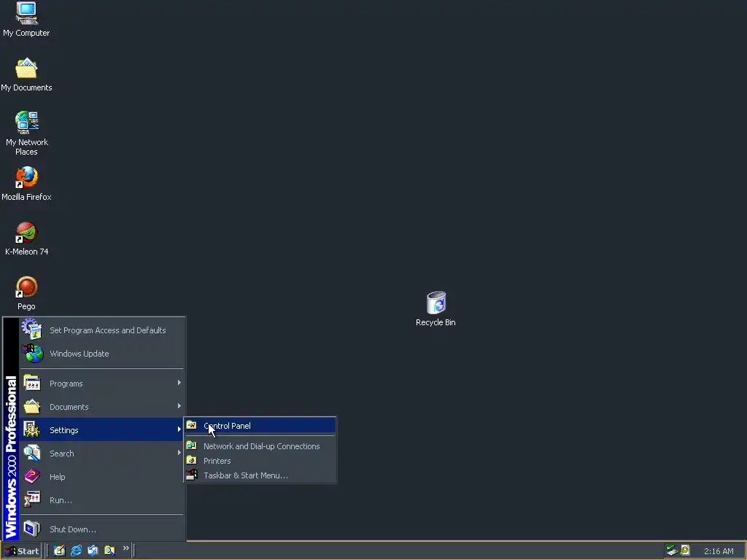Select the K-Meleon 74 desktop shortcut
The width and height of the screenshot is (747, 560).
[26, 238]
